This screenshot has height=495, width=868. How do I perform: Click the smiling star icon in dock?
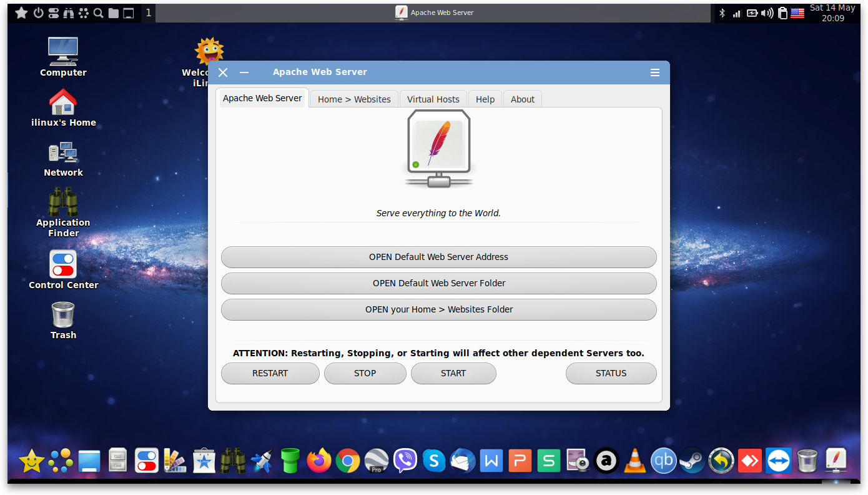32,461
